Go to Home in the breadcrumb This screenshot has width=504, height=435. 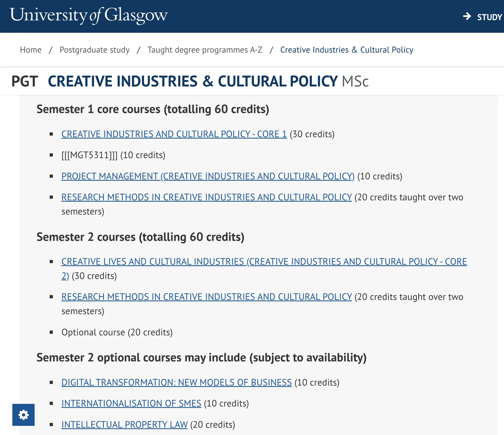31,50
